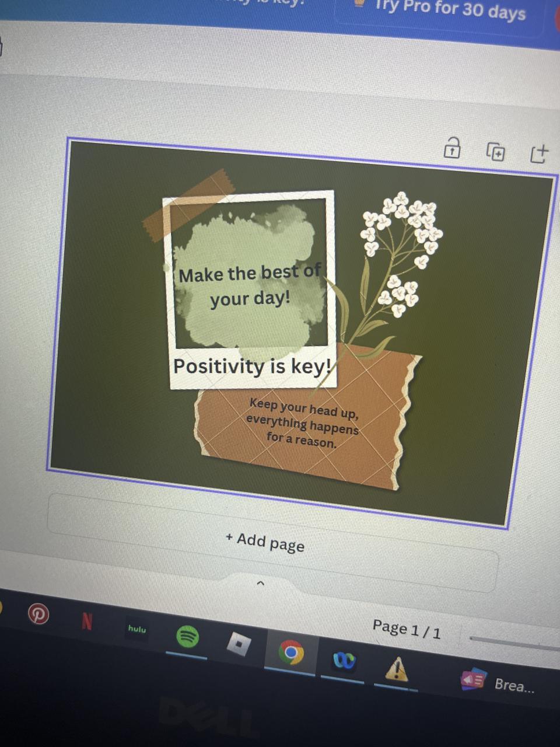Select the 'Positivity is key!' heading
Screen dimensions: 560x747
(252, 366)
